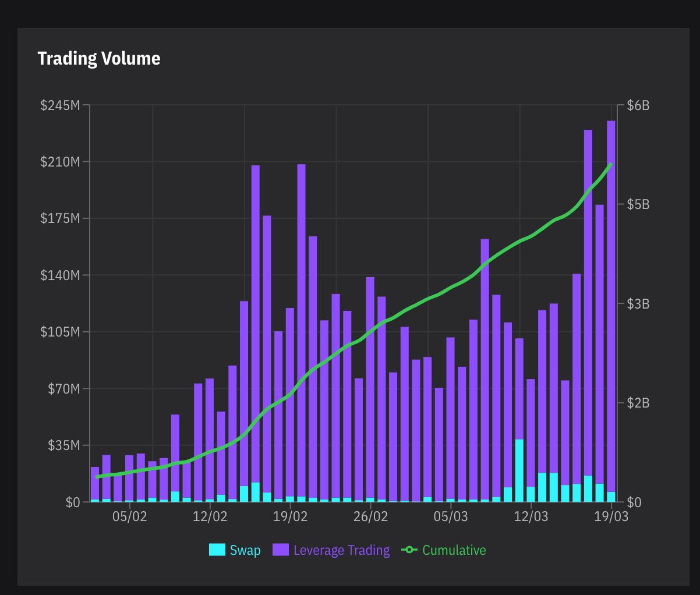The image size is (700, 595).
Task: Select the 05/02 date label
Action: coord(129,516)
